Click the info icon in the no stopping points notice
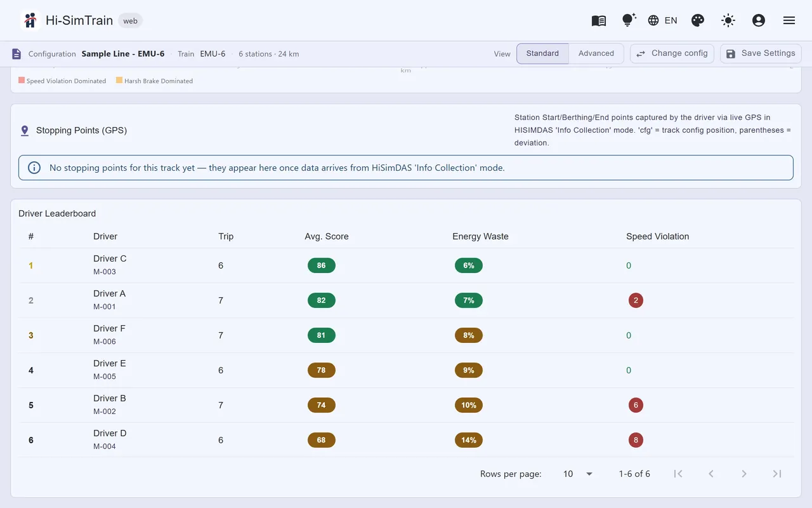 tap(35, 168)
